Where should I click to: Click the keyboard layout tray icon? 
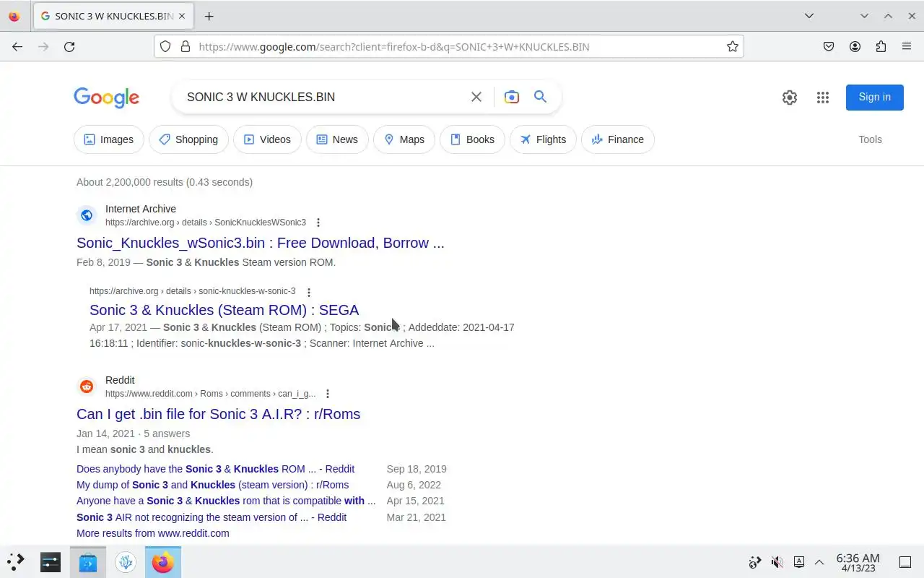(799, 562)
